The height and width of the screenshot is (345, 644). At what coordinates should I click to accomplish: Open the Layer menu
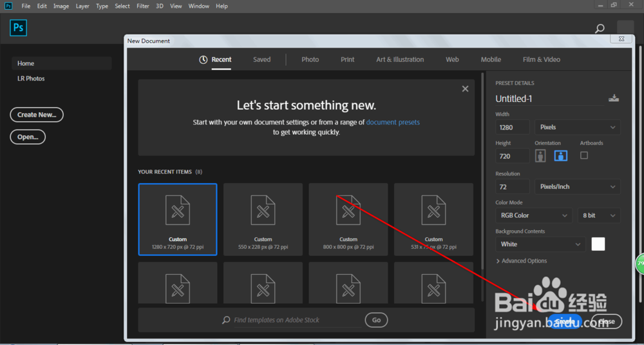82,6
